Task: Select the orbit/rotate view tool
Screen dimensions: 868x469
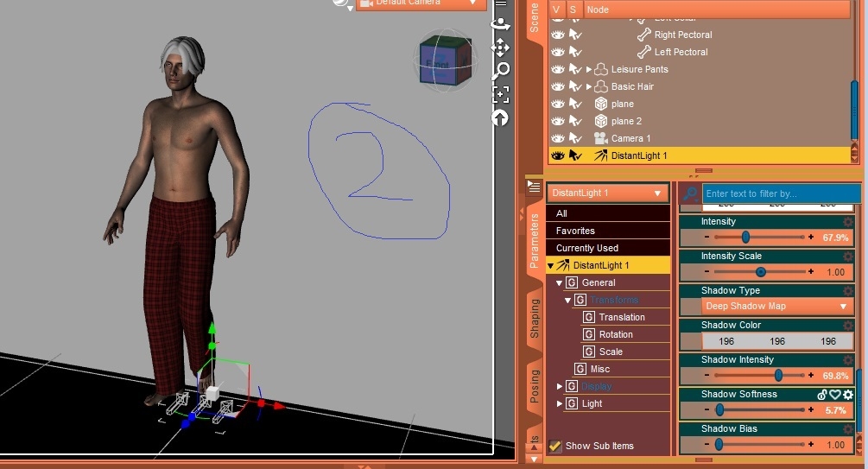Action: tap(500, 25)
